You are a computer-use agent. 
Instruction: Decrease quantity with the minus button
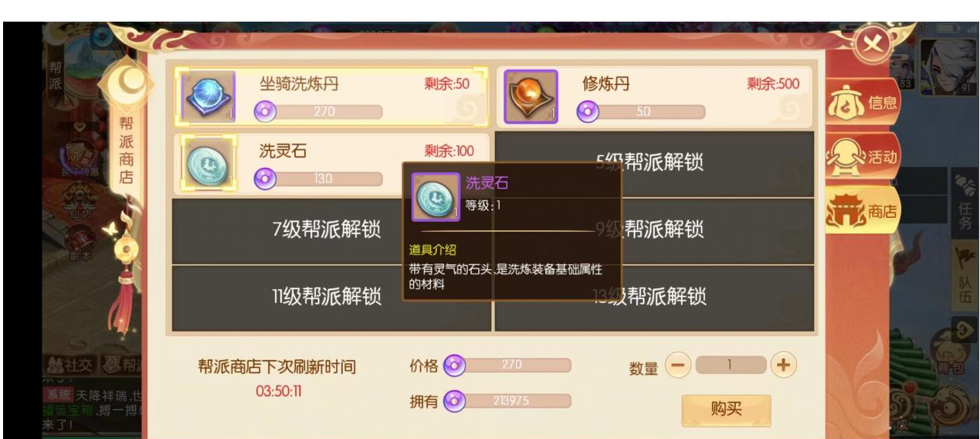pyautogui.click(x=677, y=366)
